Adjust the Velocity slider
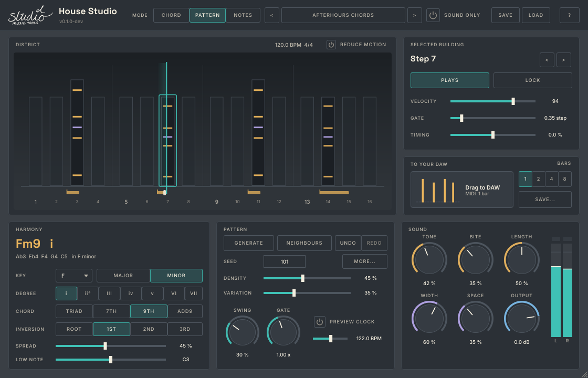This screenshot has width=588, height=378. [493, 101]
